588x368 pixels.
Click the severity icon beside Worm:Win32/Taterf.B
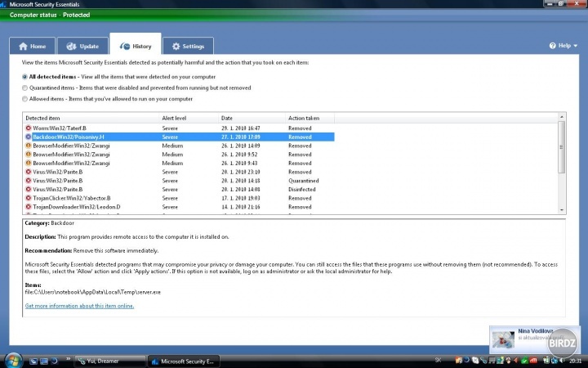click(28, 128)
